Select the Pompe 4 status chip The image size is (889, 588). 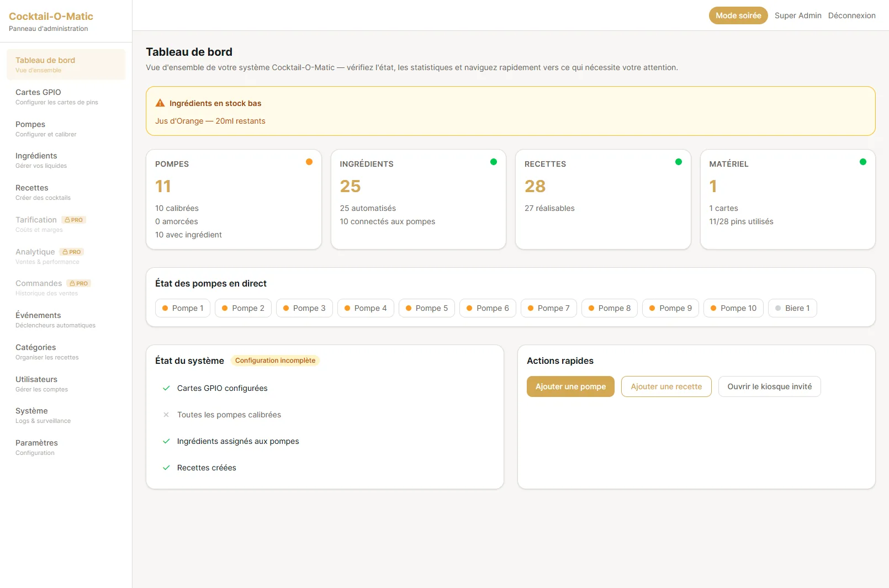pos(366,308)
